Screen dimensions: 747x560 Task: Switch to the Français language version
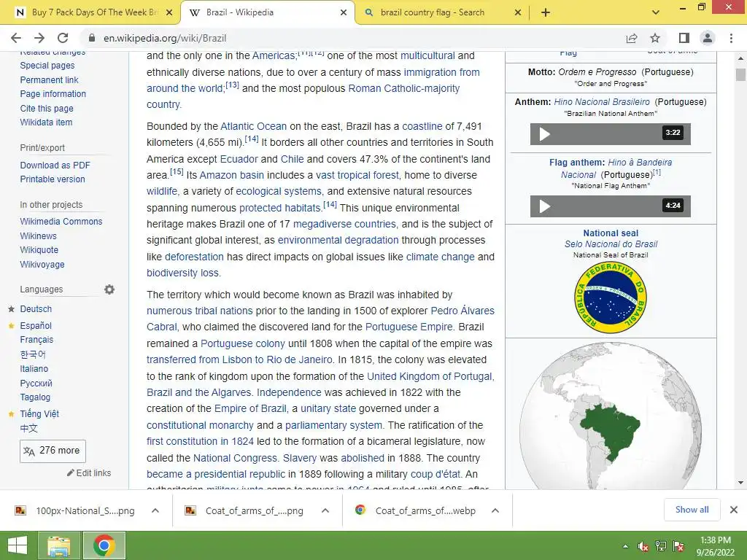click(36, 340)
